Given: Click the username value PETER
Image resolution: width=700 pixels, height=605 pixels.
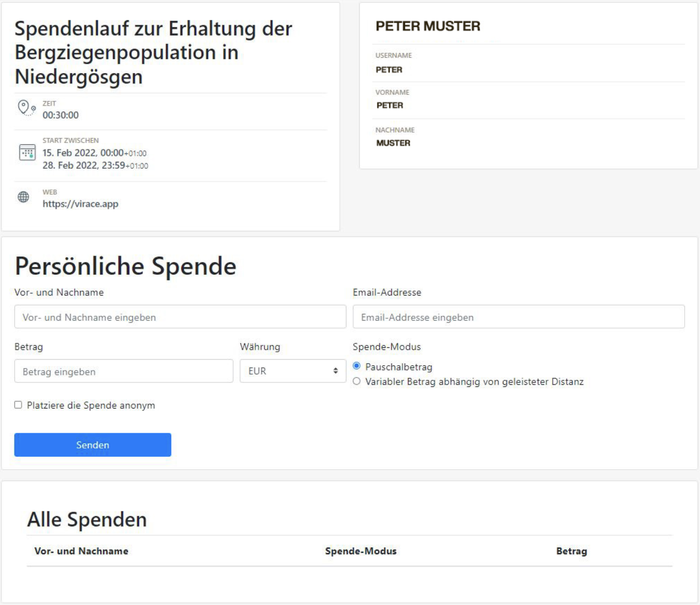Looking at the screenshot, I should pos(389,70).
